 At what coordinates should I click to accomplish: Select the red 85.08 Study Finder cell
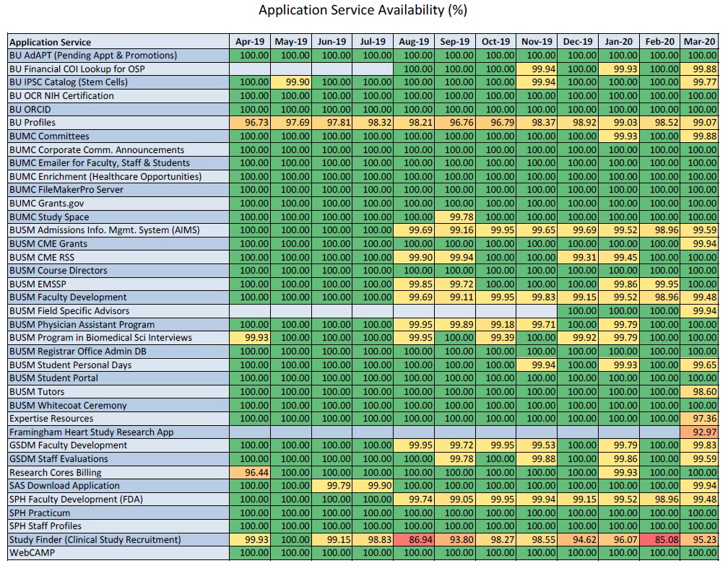coord(660,540)
